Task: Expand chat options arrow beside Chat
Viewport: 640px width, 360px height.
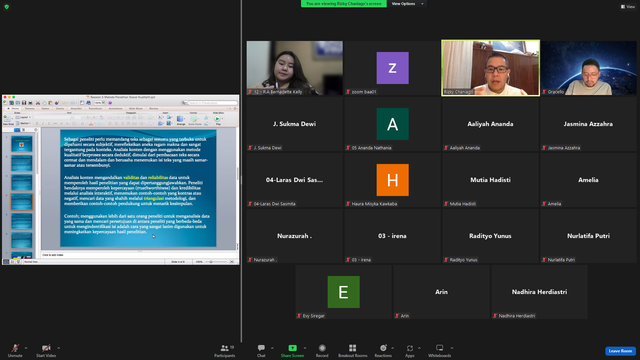Action: coord(272,348)
